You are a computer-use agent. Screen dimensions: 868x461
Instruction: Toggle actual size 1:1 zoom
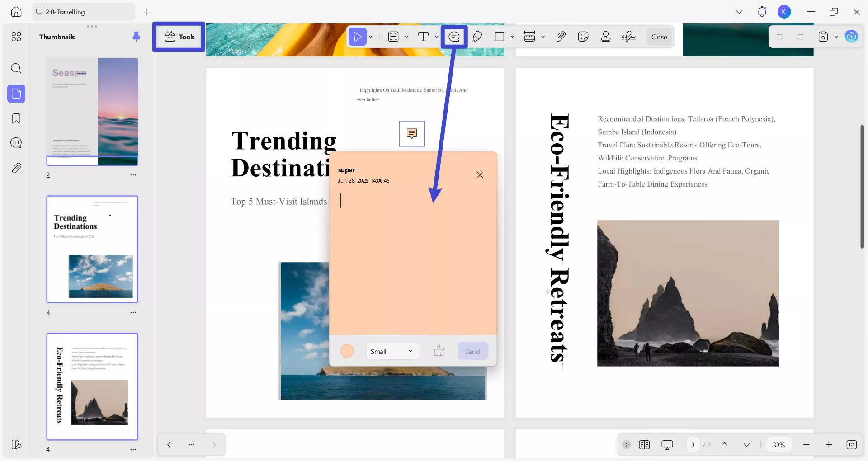coord(851,445)
